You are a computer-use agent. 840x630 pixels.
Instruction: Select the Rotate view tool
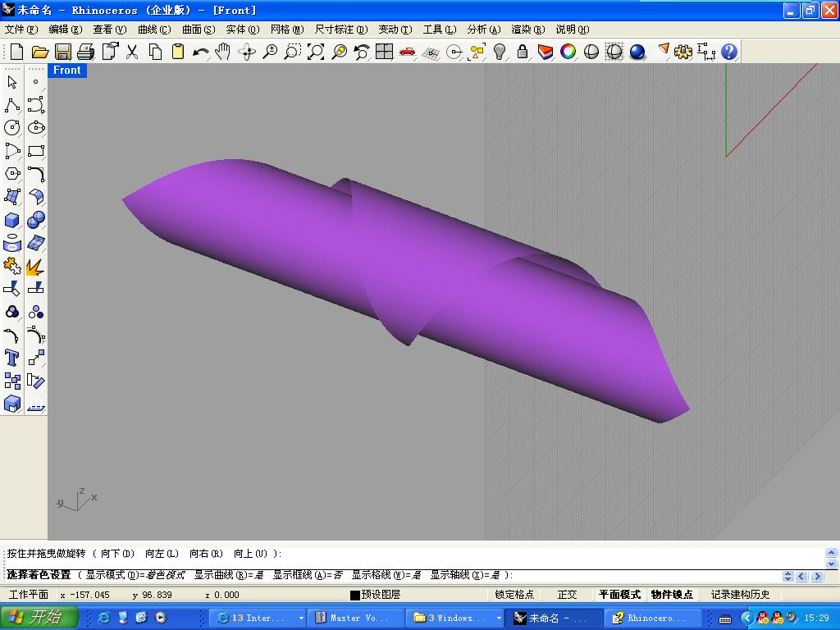click(247, 52)
